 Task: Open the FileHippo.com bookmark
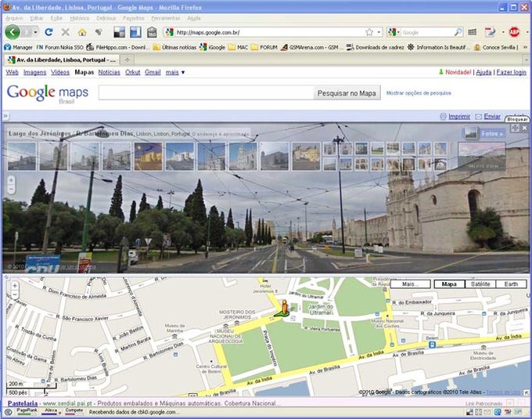pyautogui.click(x=117, y=47)
